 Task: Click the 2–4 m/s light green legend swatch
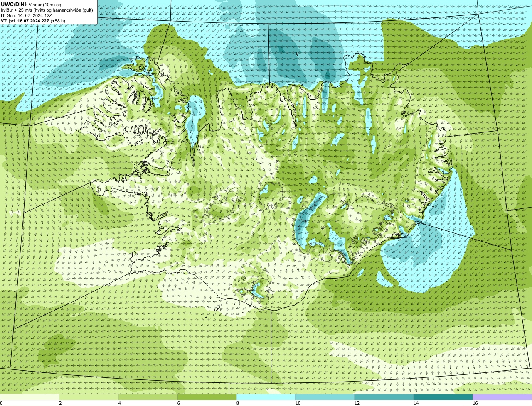click(89, 397)
